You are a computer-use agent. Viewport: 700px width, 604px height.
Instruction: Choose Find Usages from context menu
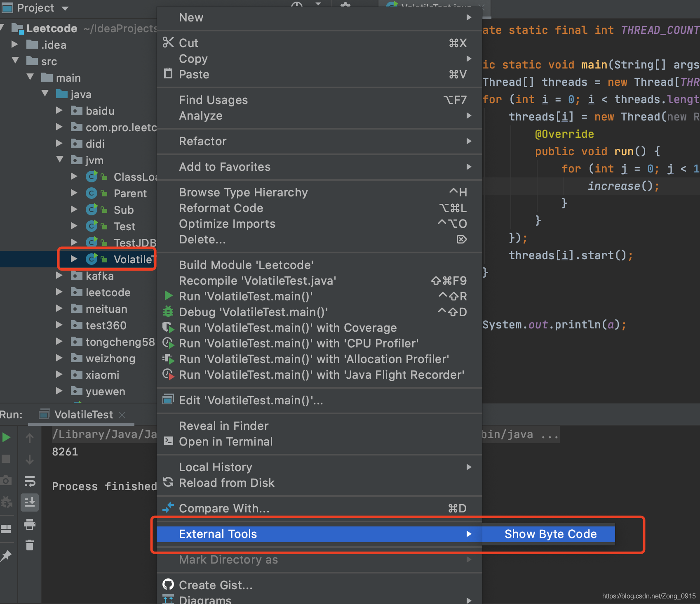click(319, 100)
